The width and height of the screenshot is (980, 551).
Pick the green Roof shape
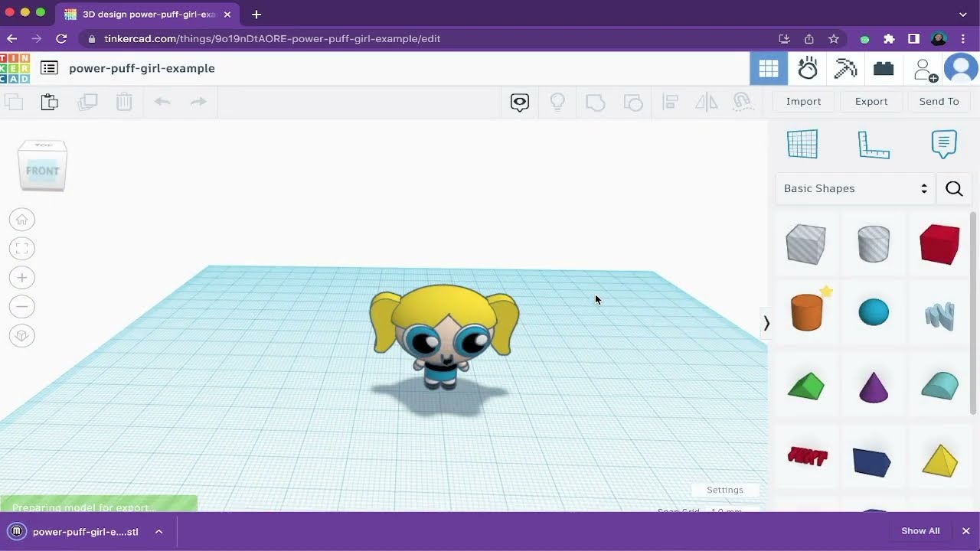805,386
